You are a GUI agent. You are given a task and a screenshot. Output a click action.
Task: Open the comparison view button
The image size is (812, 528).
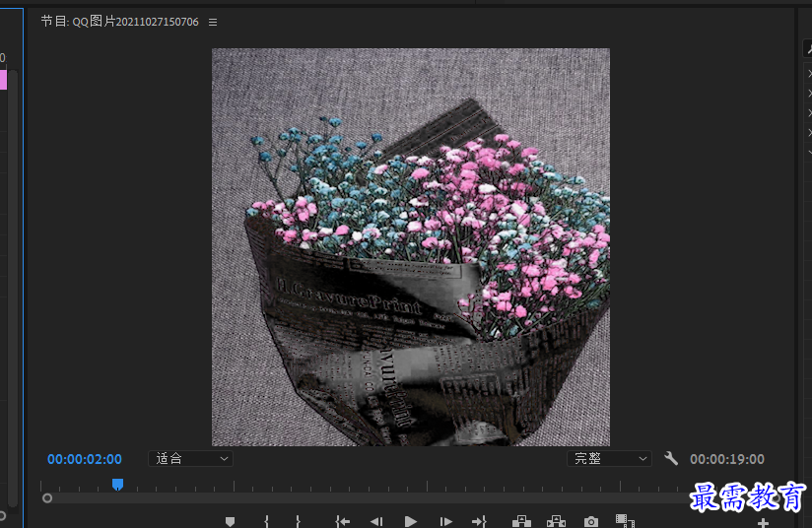pyautogui.click(x=625, y=521)
